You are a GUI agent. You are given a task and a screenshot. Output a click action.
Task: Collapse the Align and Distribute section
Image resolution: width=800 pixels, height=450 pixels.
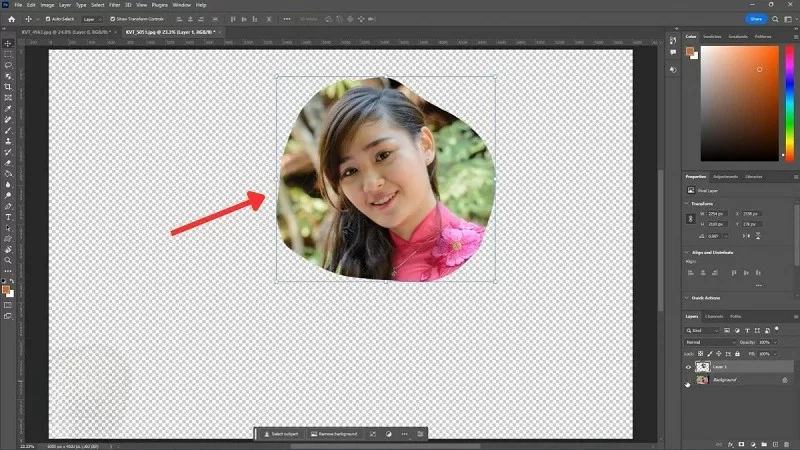point(688,253)
